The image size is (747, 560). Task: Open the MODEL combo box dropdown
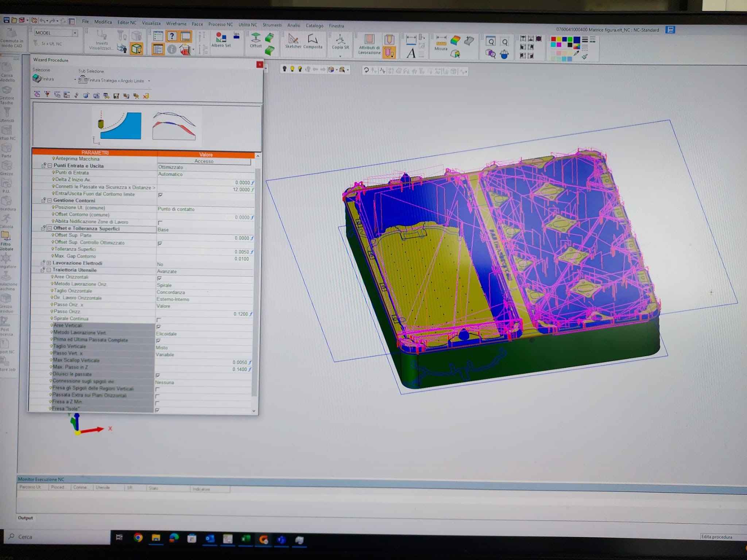pyautogui.click(x=75, y=33)
